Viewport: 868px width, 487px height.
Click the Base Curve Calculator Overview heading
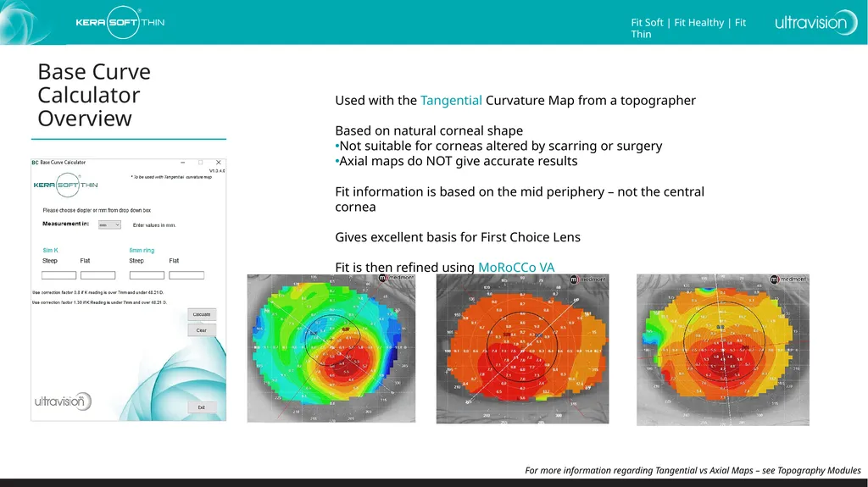pos(94,95)
